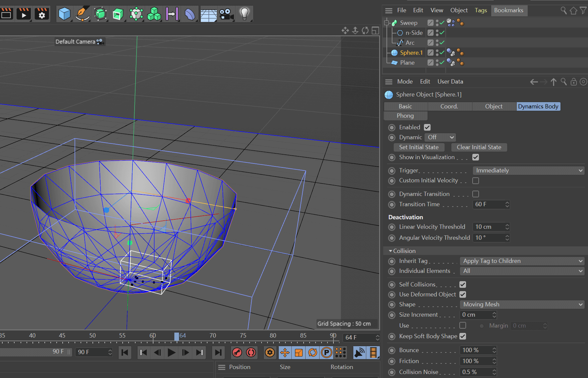Switch to the Object tab
Screen dimensions: 588x378
point(494,106)
